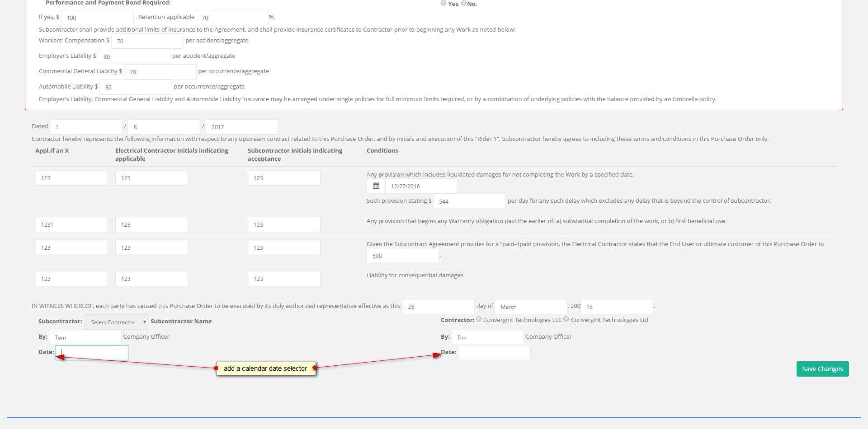This screenshot has height=429, width=868.
Task: Click the date field showing 12/27/2016
Action: click(x=421, y=186)
